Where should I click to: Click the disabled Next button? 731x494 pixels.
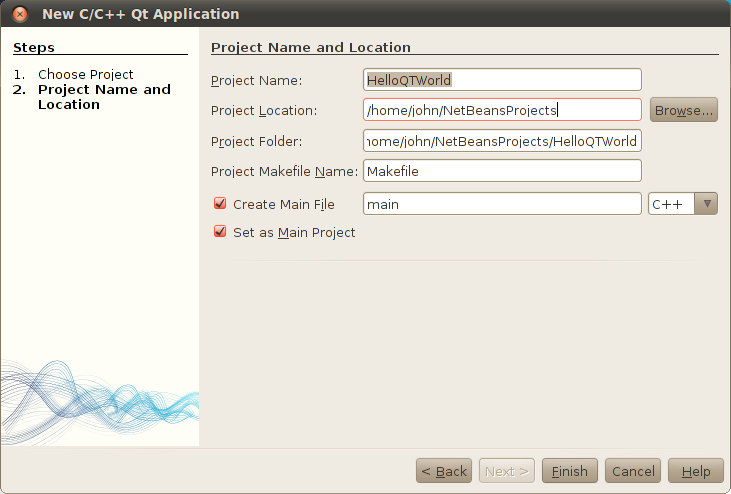(x=507, y=471)
